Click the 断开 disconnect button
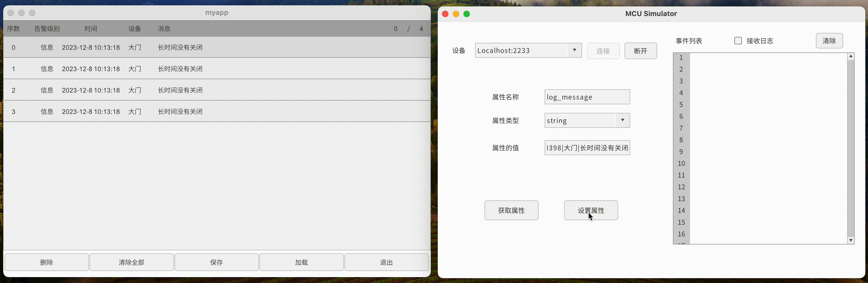The image size is (868, 283). tap(641, 51)
